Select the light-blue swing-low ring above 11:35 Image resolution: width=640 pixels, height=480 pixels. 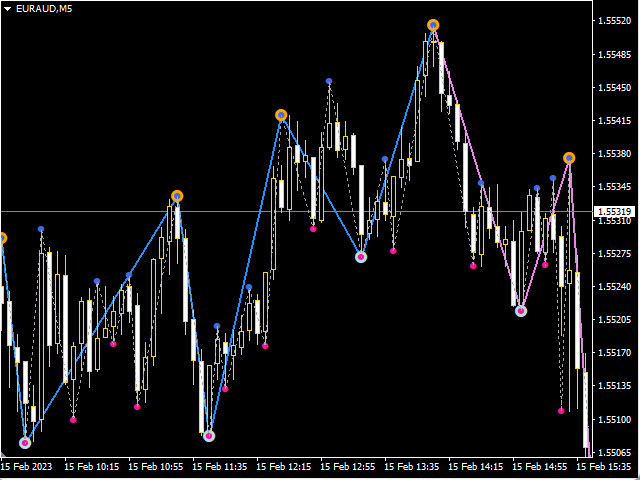click(209, 436)
